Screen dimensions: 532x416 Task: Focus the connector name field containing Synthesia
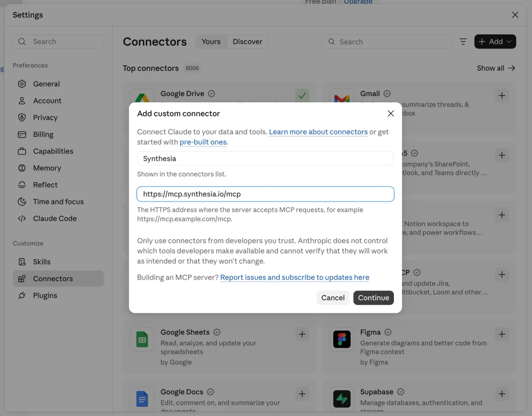pyautogui.click(x=265, y=158)
